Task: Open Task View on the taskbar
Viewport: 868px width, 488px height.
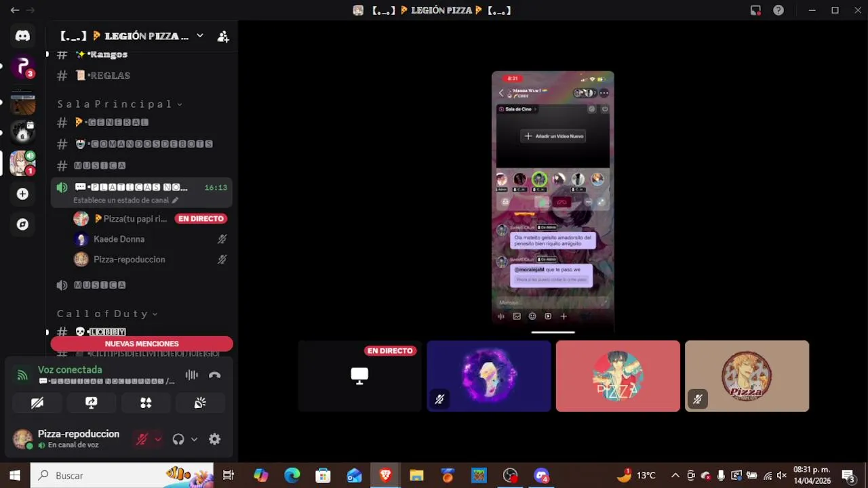Action: [x=229, y=476]
